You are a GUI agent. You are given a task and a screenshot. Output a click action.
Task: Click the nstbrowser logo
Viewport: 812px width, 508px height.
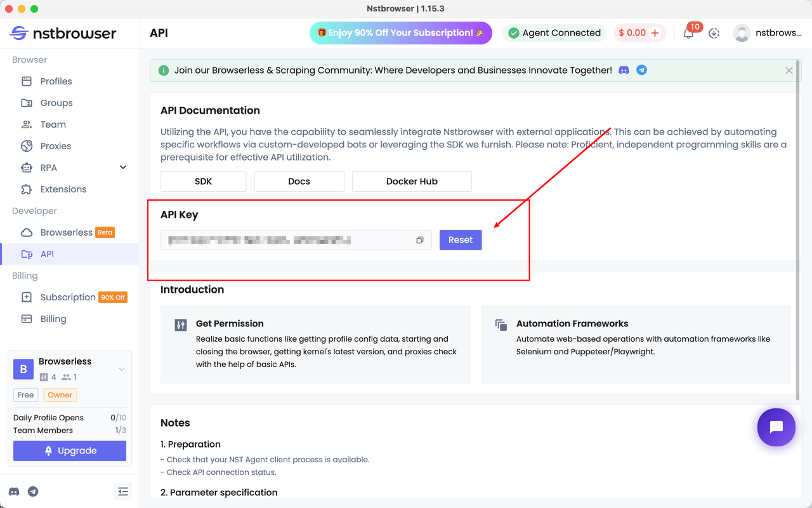pos(63,33)
